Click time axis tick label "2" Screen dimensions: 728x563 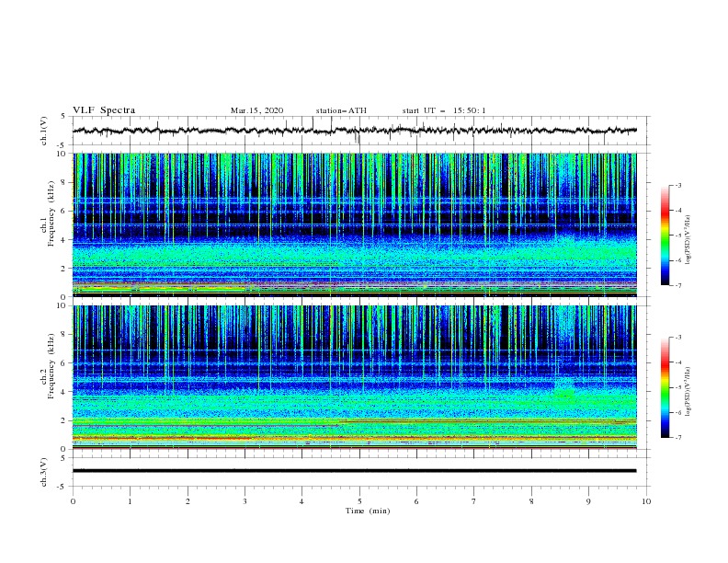(188, 501)
